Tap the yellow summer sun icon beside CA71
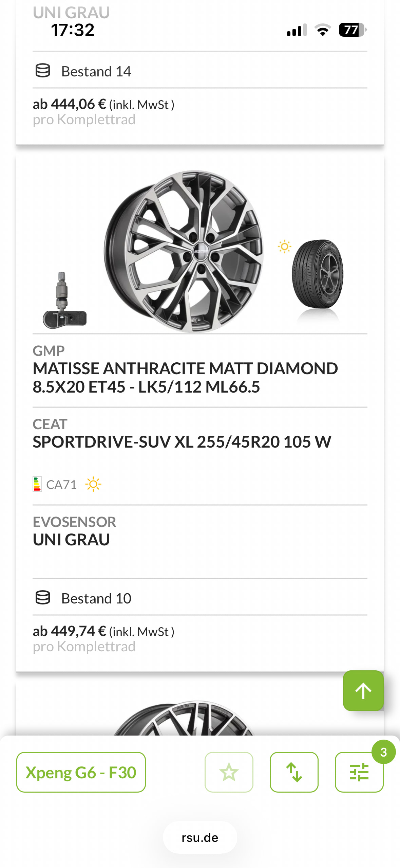Screen dimensions: 400x868 click(x=93, y=484)
